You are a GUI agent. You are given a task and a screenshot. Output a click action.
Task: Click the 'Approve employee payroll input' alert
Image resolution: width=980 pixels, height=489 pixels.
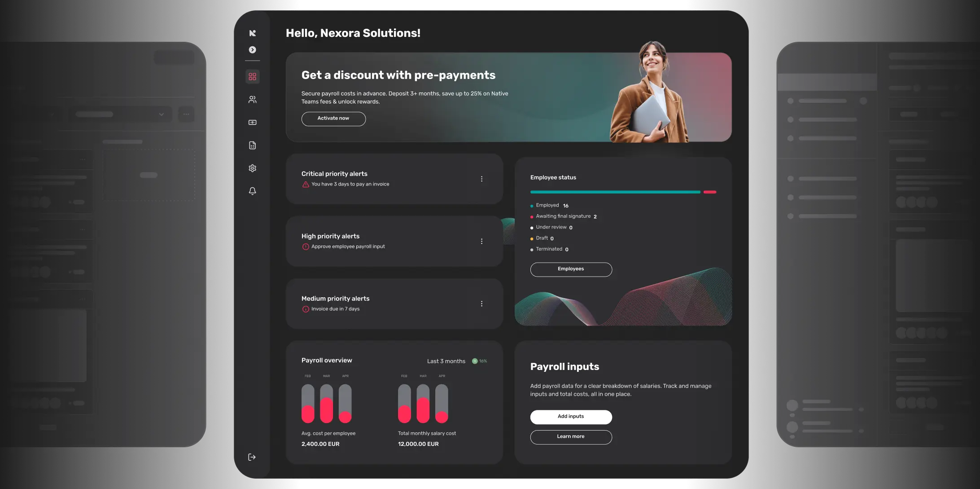pos(348,247)
